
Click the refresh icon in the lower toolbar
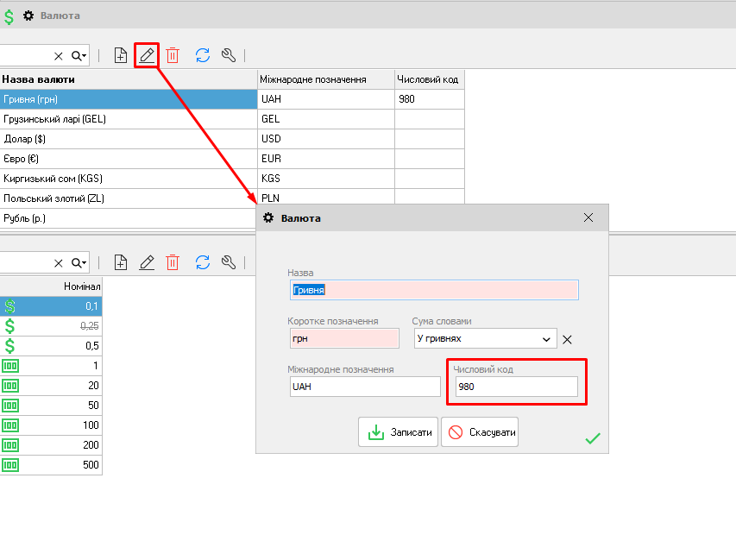click(x=203, y=262)
